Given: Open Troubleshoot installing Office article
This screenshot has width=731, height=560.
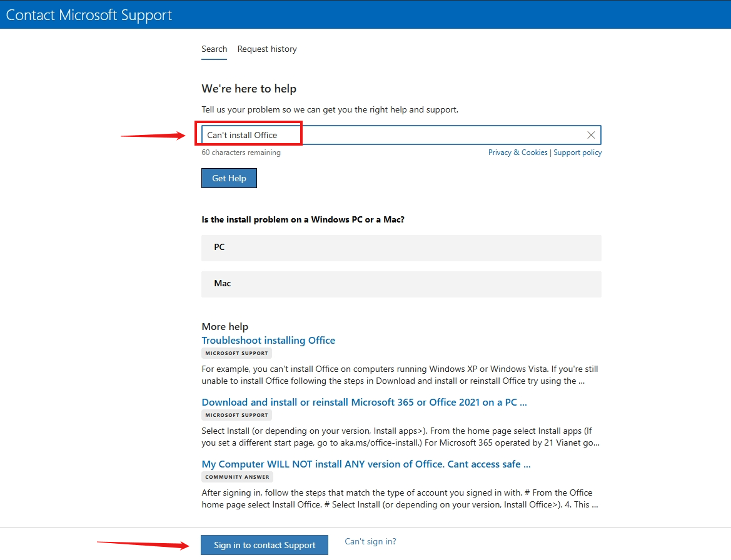Looking at the screenshot, I should 268,341.
